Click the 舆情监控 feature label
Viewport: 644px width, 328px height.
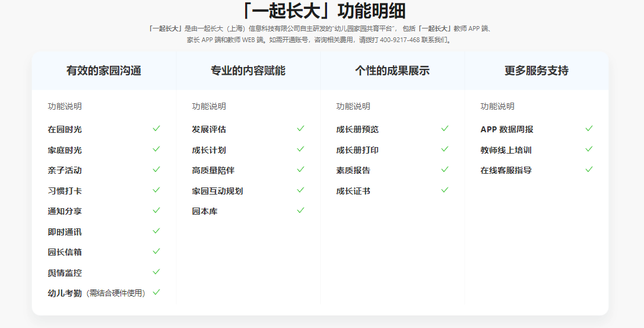65,273
